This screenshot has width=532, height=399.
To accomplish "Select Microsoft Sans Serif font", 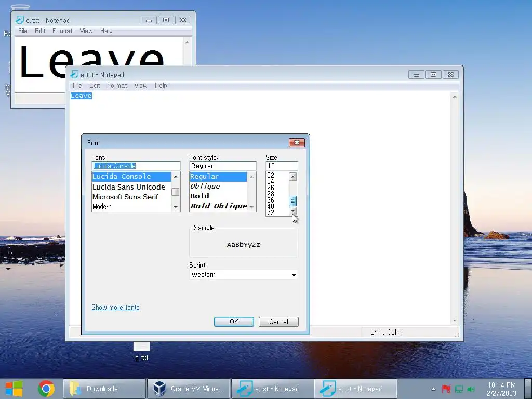I will coord(131,197).
